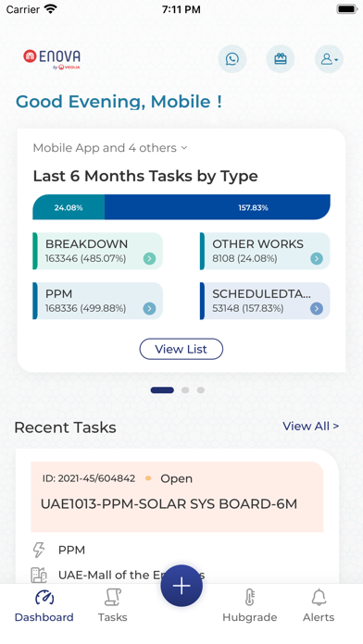The image size is (363, 644).
Task: Open the PPM card arrow icon
Action: pyautogui.click(x=150, y=308)
